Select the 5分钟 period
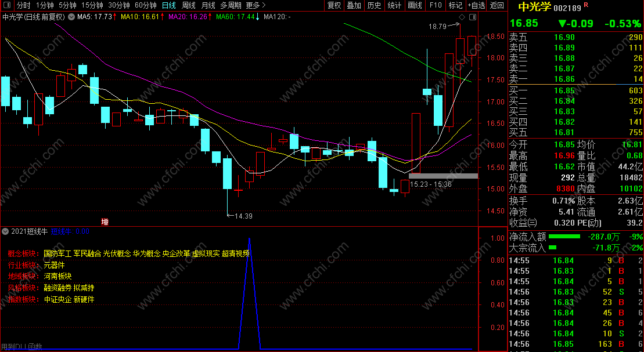This screenshot has width=644, height=352. pyautogui.click(x=67, y=5)
